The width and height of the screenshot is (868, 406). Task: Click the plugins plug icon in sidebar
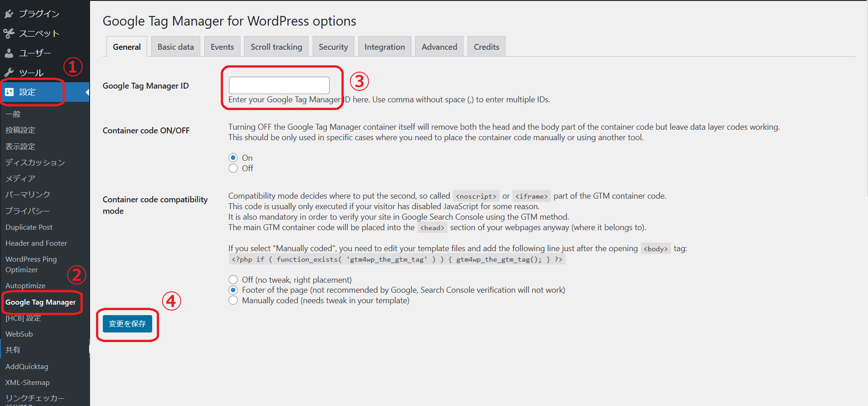9,14
